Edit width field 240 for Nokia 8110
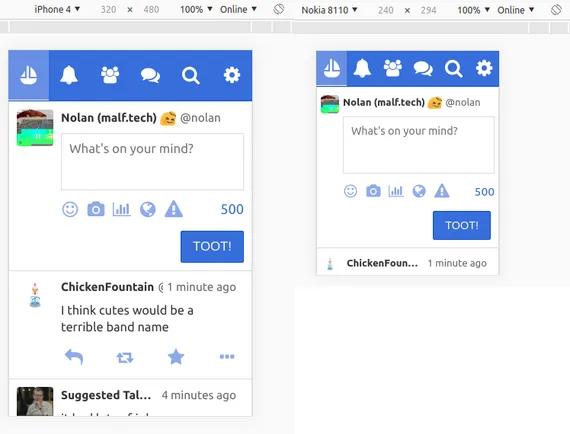570x434 pixels. tap(386, 10)
